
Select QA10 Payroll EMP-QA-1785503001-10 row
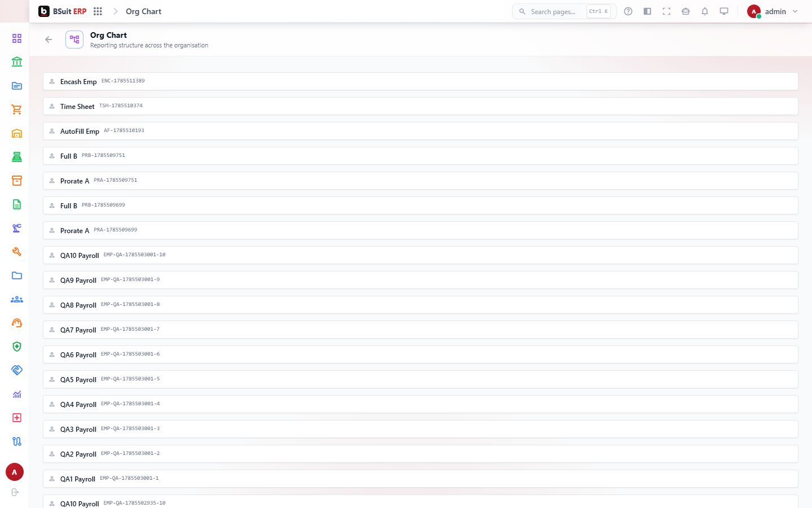pos(421,255)
